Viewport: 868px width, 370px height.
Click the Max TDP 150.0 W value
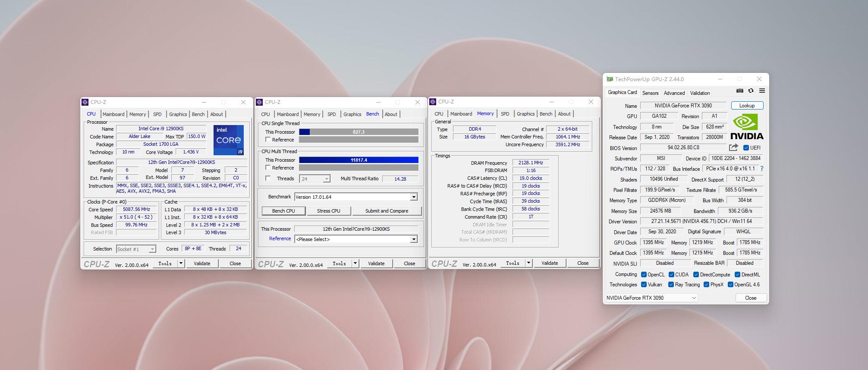pos(197,136)
